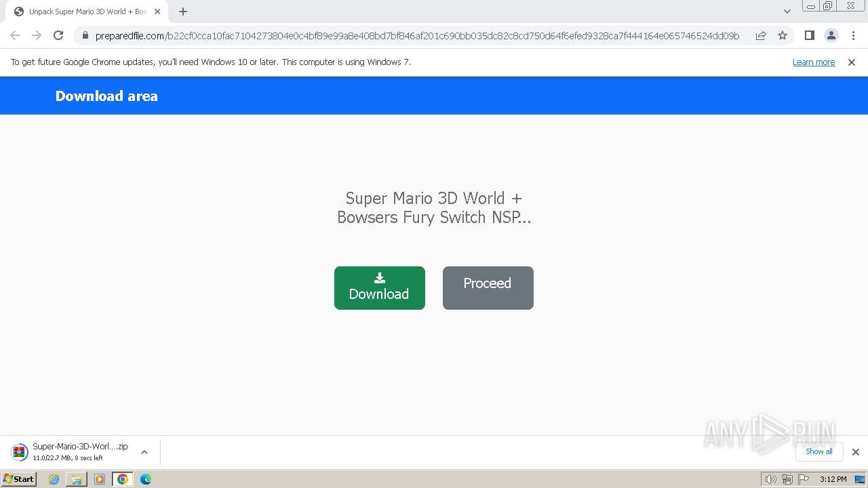The width and height of the screenshot is (868, 488).
Task: Open the network status tray icon
Action: (x=787, y=479)
